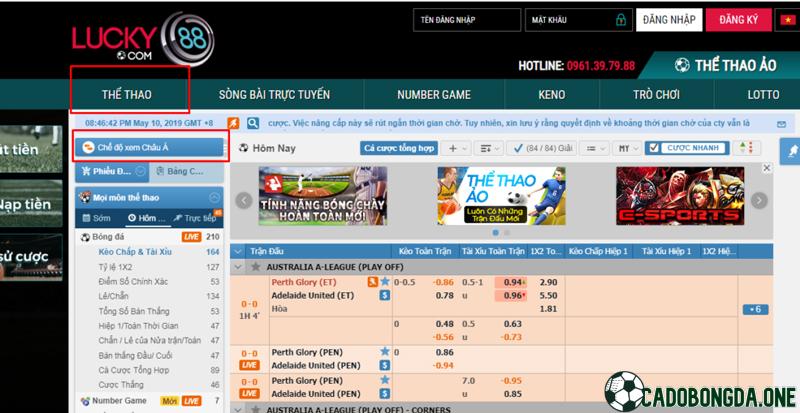Screen dimensions: 800x413
Task: Click the LIVE badge next to Bóng đá
Action: click(x=191, y=237)
